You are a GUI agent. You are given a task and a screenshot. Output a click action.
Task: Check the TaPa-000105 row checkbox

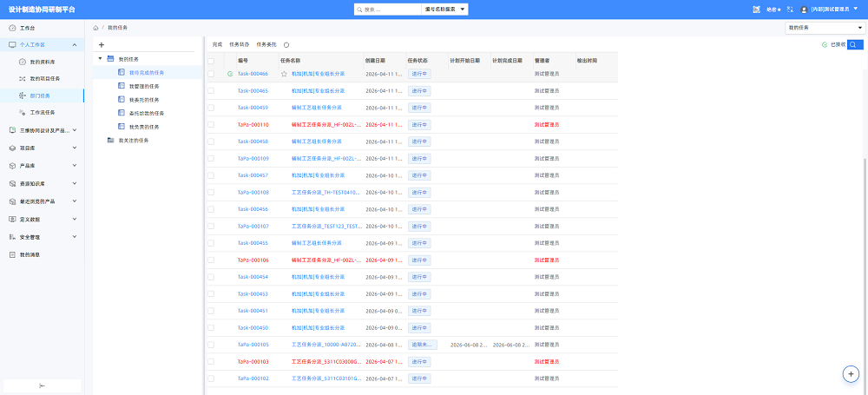[211, 345]
